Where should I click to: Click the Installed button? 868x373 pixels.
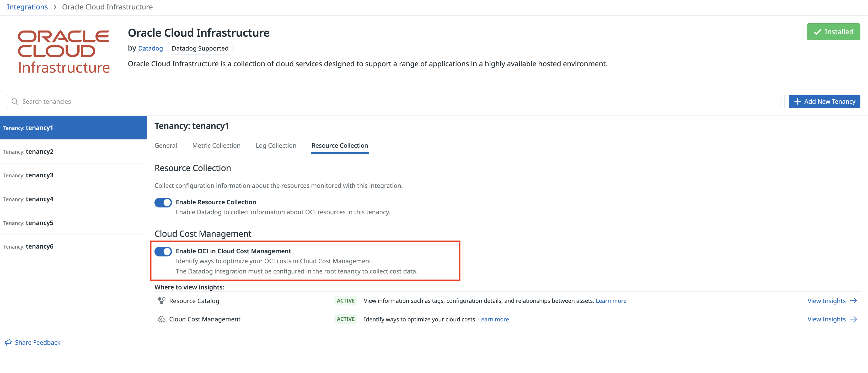coord(833,32)
